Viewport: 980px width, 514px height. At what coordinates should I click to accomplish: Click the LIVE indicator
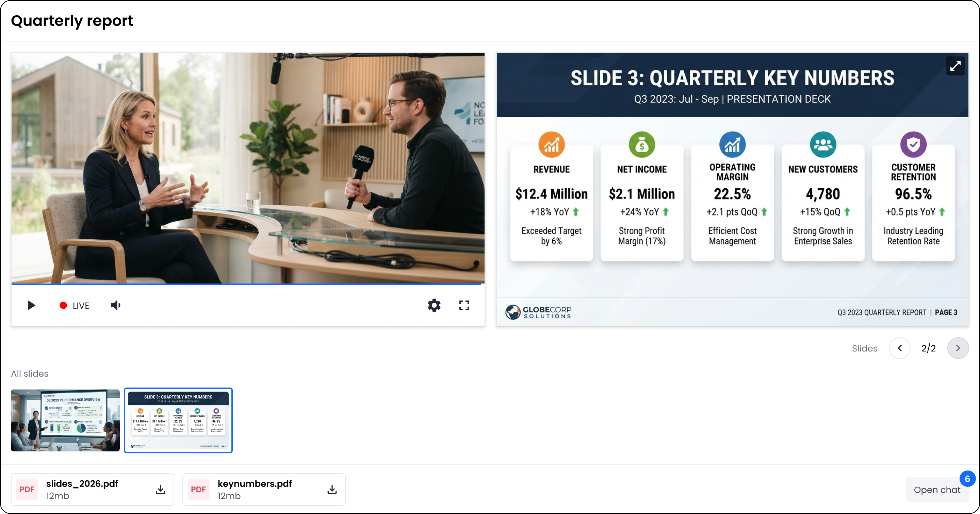(x=74, y=306)
